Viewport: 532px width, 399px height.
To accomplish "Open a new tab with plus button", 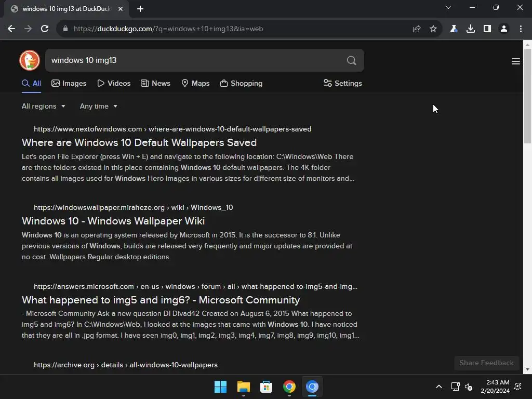I will [x=140, y=9].
